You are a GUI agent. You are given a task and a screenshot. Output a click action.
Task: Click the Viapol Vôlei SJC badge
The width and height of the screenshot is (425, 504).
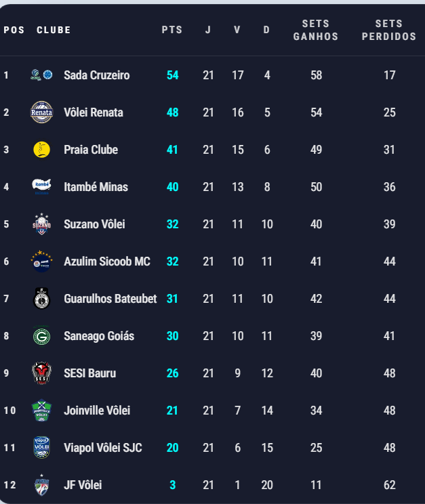tap(41, 448)
